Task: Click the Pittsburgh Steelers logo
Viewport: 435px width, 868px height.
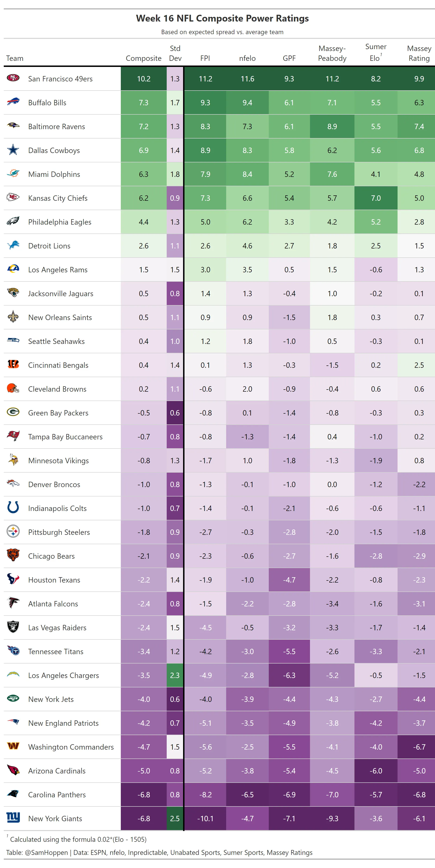Action: 13,531
